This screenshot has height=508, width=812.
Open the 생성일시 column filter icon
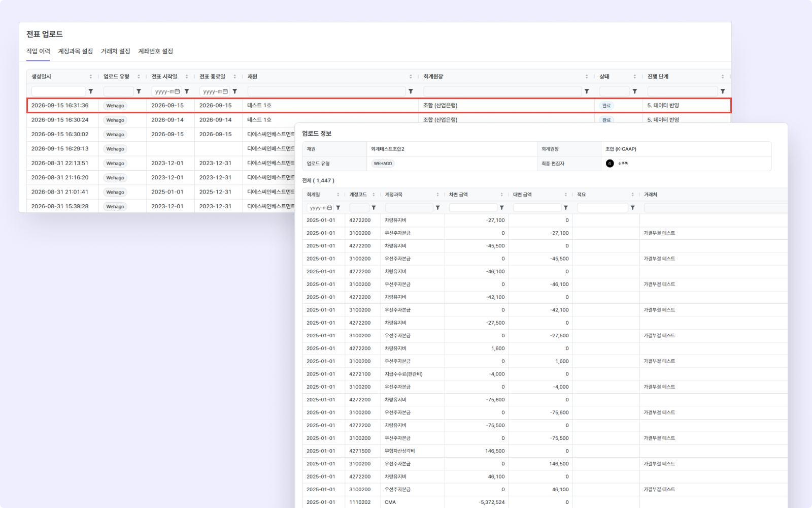pos(91,91)
